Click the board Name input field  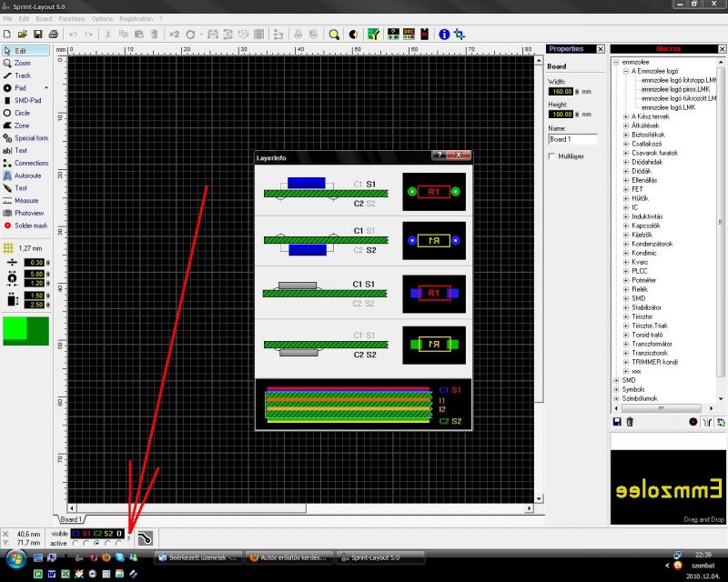(572, 139)
